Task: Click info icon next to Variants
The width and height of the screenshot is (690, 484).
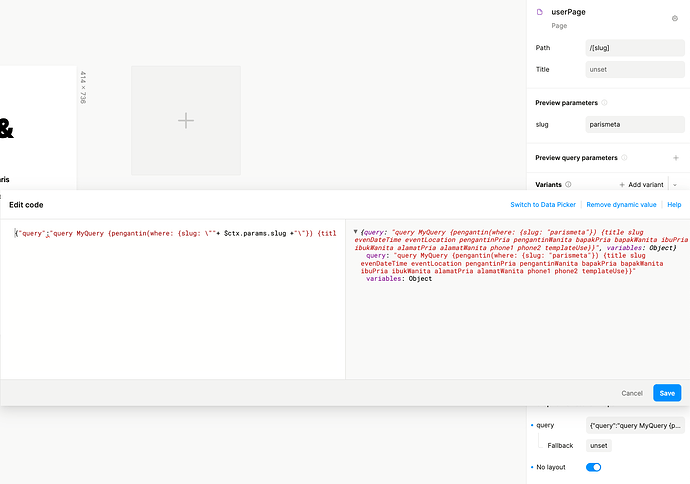Action: pyautogui.click(x=568, y=185)
